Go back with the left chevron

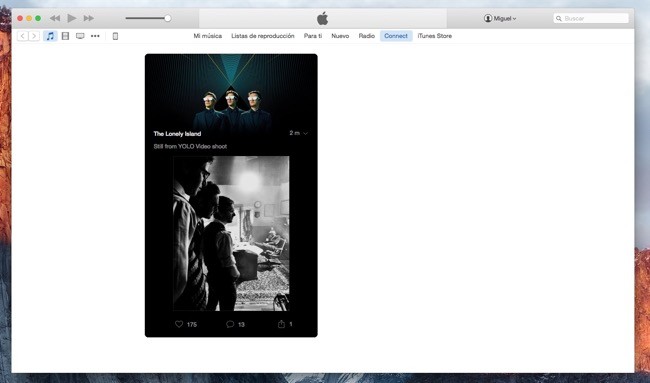pos(23,36)
